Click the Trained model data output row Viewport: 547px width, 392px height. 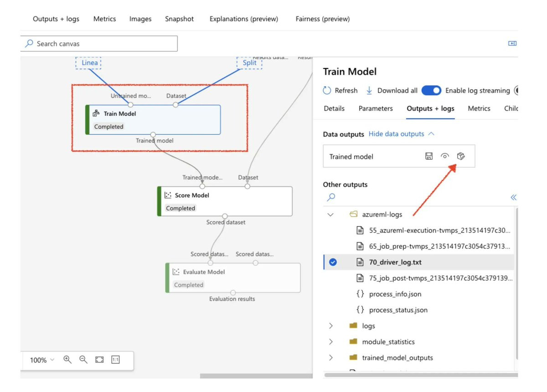[x=399, y=156]
